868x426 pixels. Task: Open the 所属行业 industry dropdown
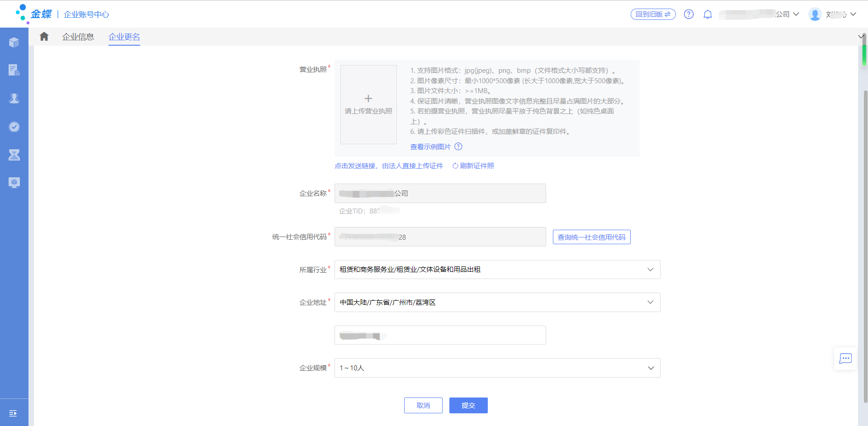pyautogui.click(x=497, y=270)
